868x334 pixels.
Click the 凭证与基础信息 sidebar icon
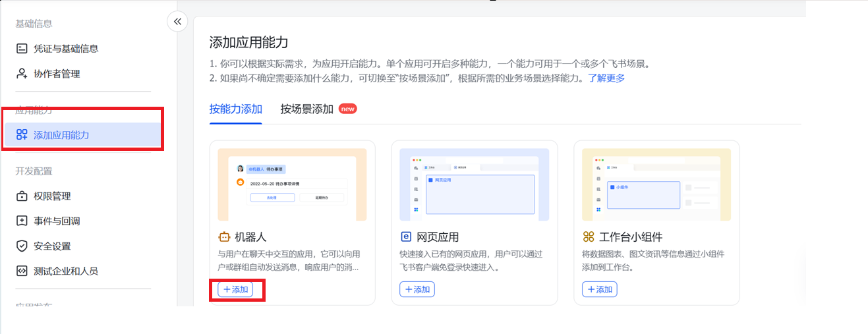22,49
